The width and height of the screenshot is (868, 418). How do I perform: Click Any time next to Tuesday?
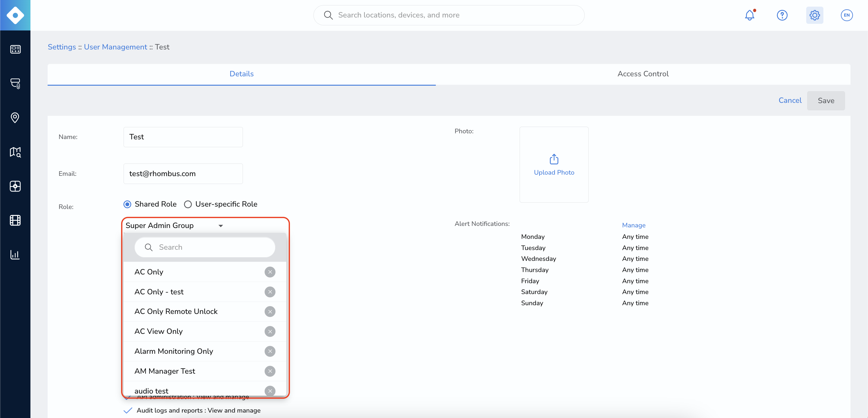(635, 248)
